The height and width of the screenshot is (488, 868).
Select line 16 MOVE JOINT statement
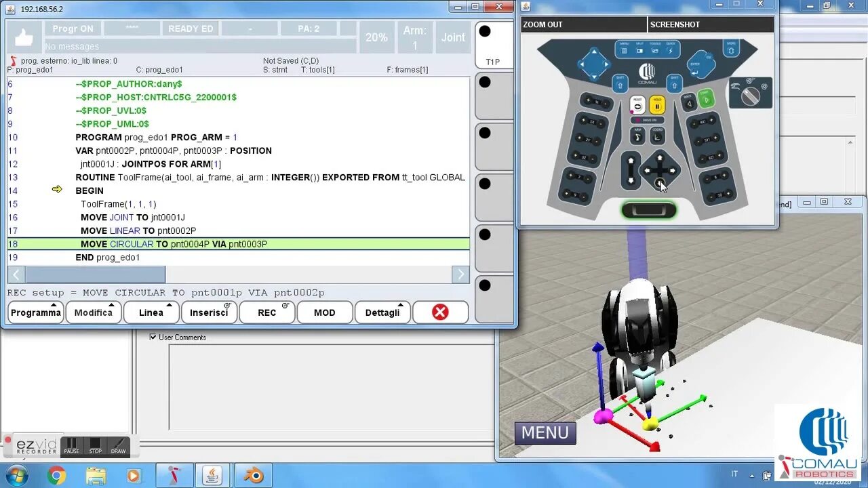[238, 217]
